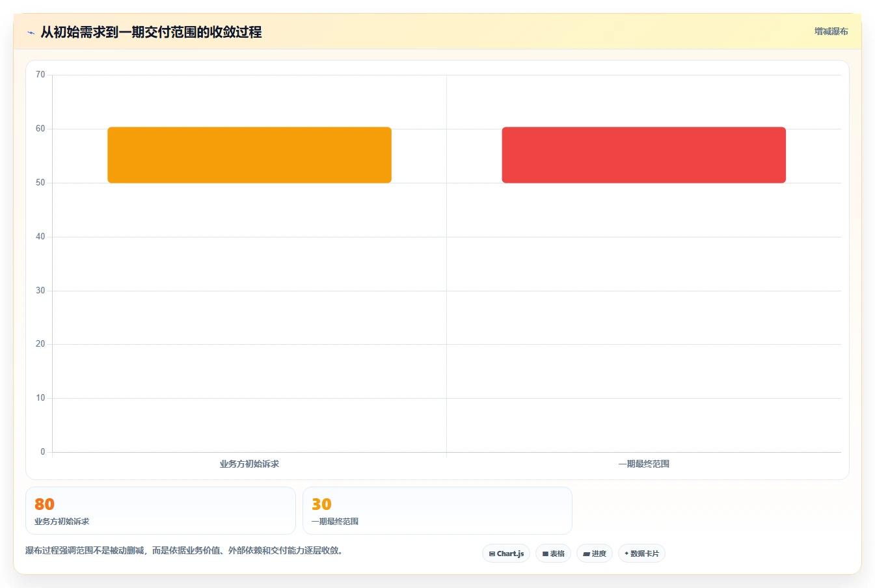875x588 pixels.
Task: Click the y-axis value 10
Action: coord(40,398)
